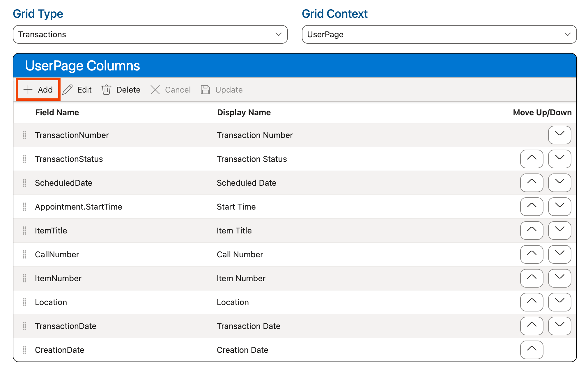
Task: Click the drag handle beside ItemTitle row
Action: point(25,231)
